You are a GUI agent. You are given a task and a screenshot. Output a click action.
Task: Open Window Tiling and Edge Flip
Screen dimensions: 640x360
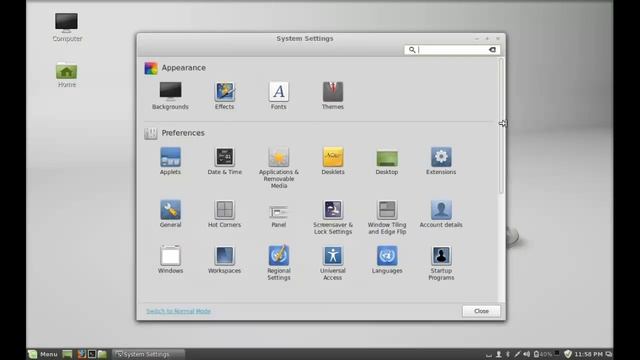387,217
